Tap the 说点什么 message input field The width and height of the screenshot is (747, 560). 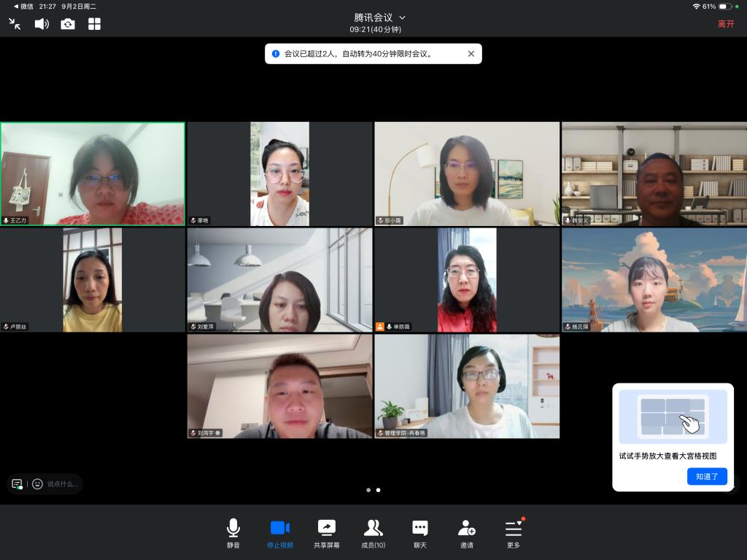point(63,483)
